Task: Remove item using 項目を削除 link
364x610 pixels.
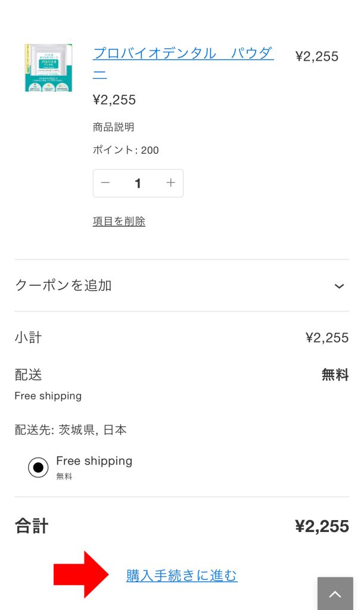Action: coord(119,221)
